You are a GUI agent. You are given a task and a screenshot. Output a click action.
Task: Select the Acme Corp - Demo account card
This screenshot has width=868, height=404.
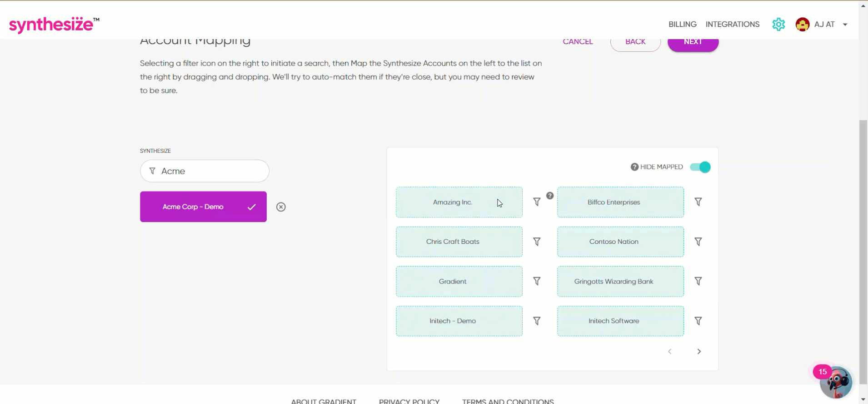tap(203, 207)
